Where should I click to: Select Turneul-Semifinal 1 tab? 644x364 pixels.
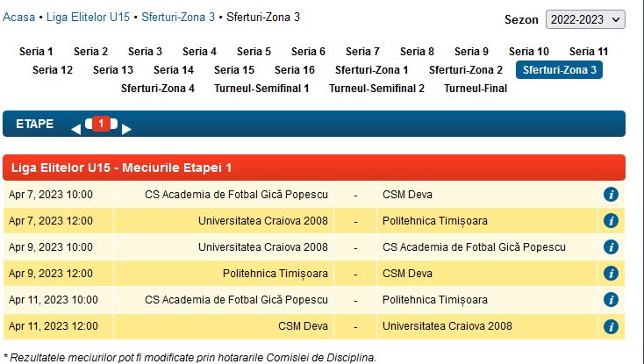pos(261,89)
